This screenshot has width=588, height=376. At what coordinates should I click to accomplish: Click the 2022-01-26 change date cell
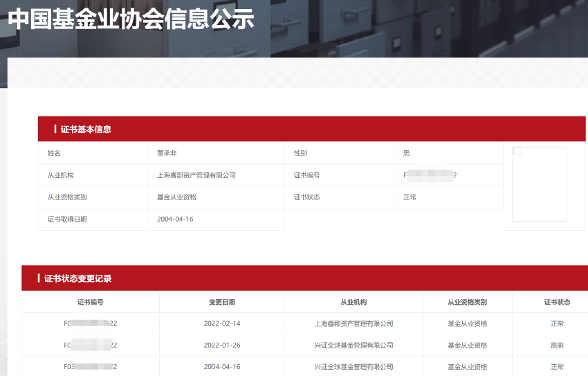(x=222, y=345)
